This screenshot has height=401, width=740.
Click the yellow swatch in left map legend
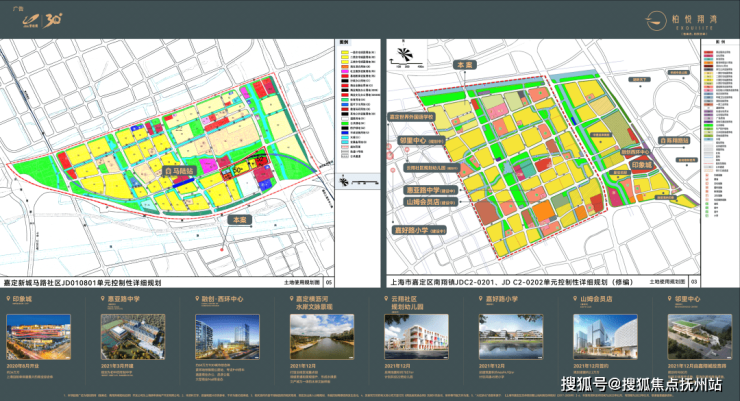pyautogui.click(x=345, y=53)
